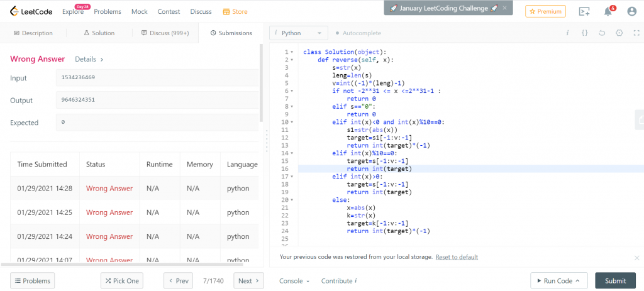
Task: Open the 01/29/2021 14:24 Wrong Answer submission
Action: tap(109, 236)
